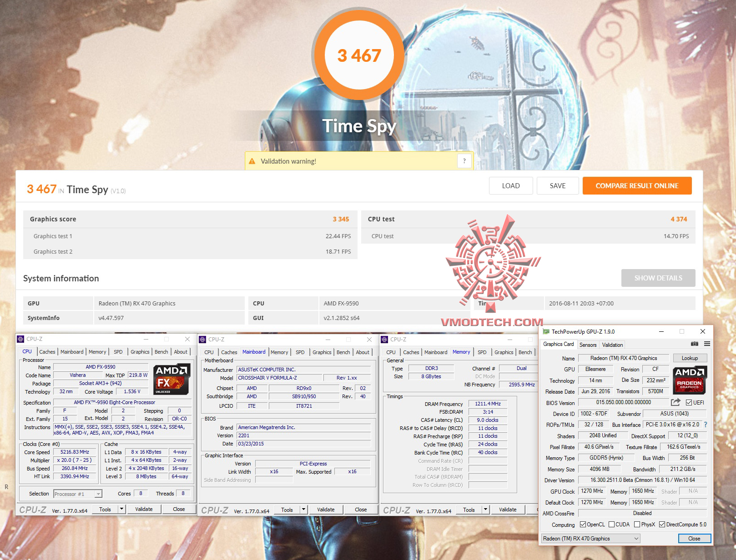The width and height of the screenshot is (736, 560).
Task: Click the validation warning triangle icon
Action: (x=252, y=161)
